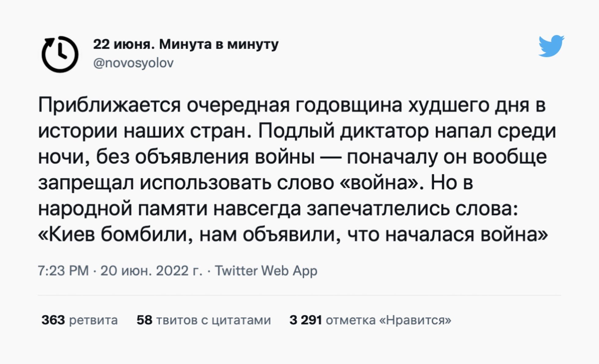View the 363 retweets count
The height and width of the screenshot is (364, 599).
[x=53, y=320]
